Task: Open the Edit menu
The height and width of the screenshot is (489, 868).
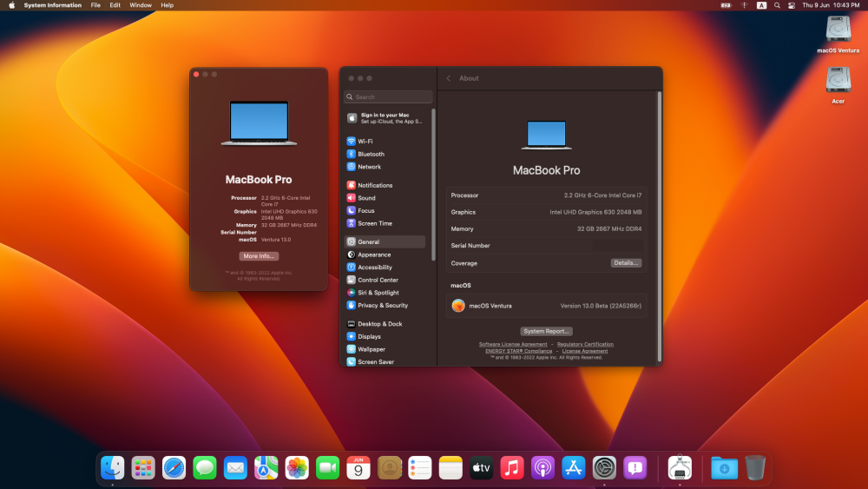Action: point(115,5)
